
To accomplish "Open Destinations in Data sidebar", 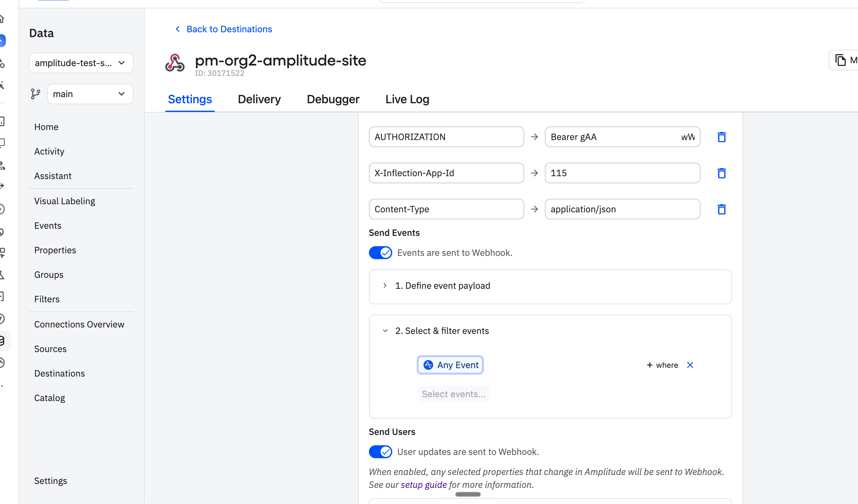I will click(60, 373).
